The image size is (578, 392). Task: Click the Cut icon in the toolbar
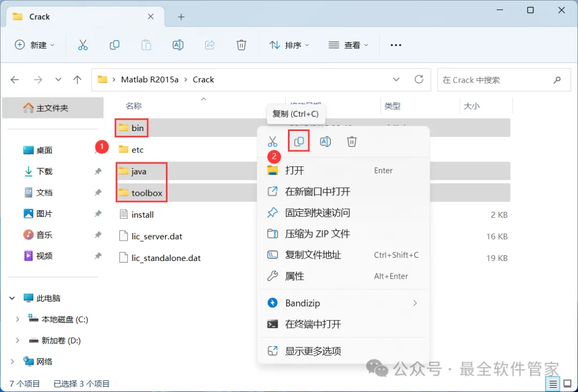pyautogui.click(x=83, y=45)
